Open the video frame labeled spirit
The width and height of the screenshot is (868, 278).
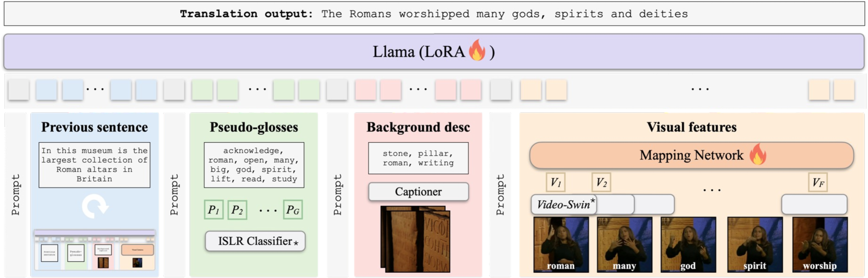tap(755, 245)
